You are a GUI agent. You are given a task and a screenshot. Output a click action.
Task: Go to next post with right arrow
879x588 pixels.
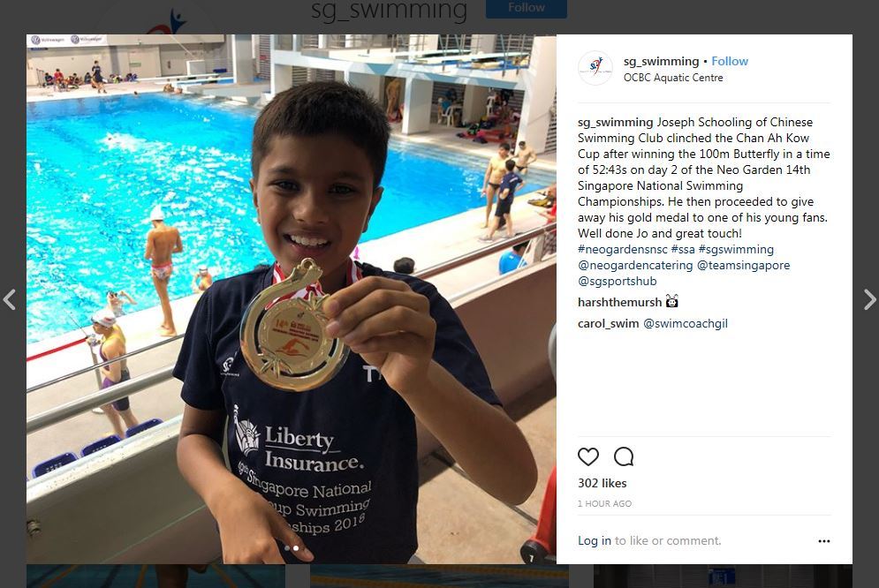(x=869, y=299)
